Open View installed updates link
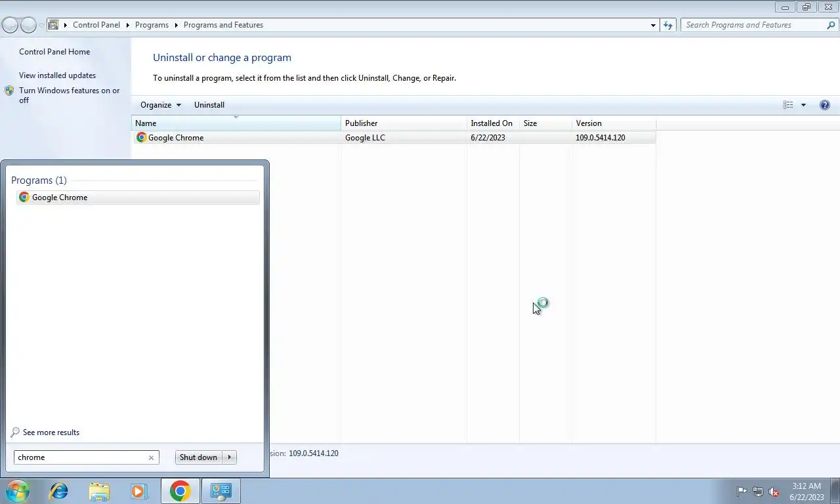The width and height of the screenshot is (840, 504). pos(57,75)
